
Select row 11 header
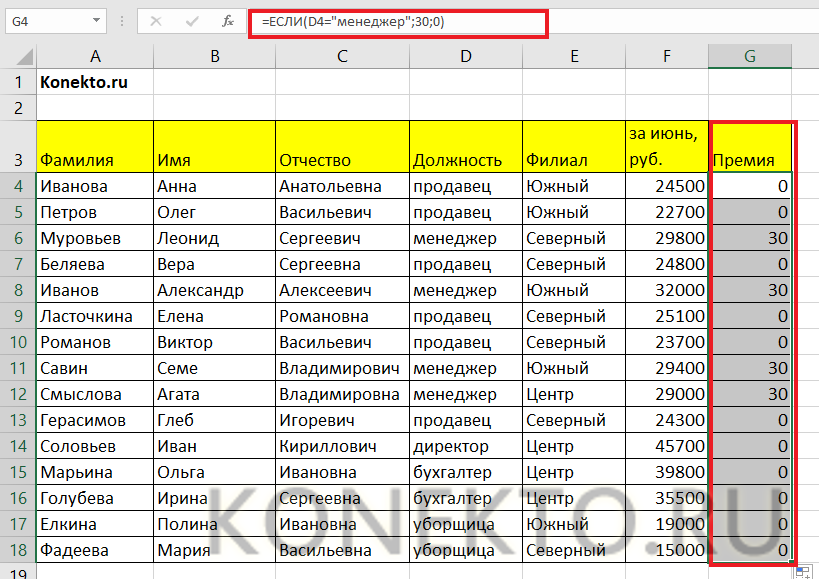point(17,368)
